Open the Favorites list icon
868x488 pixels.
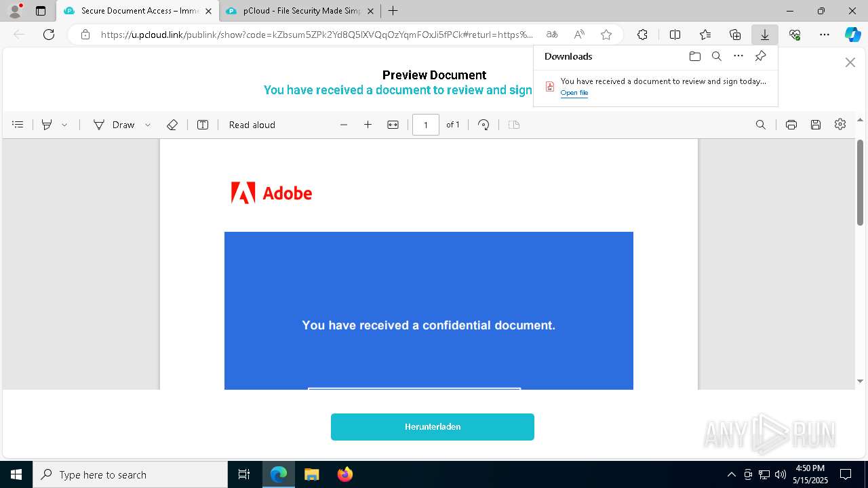click(705, 35)
